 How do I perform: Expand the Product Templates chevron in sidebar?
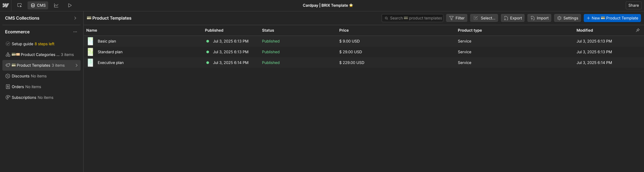click(x=77, y=65)
